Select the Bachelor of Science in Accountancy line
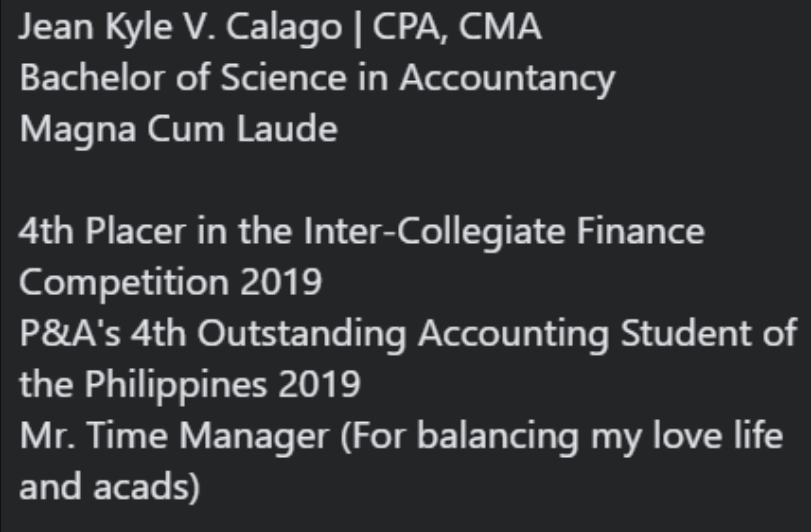 tap(317, 79)
